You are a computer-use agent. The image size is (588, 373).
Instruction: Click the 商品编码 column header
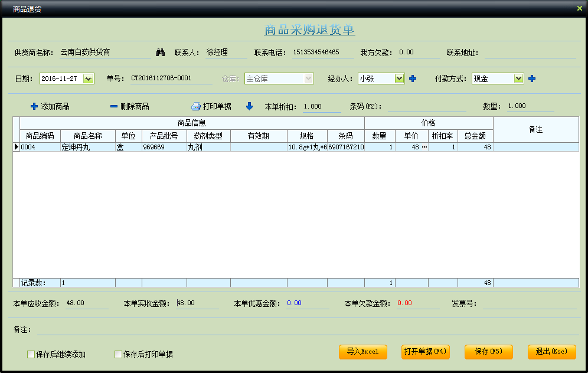[x=40, y=136]
